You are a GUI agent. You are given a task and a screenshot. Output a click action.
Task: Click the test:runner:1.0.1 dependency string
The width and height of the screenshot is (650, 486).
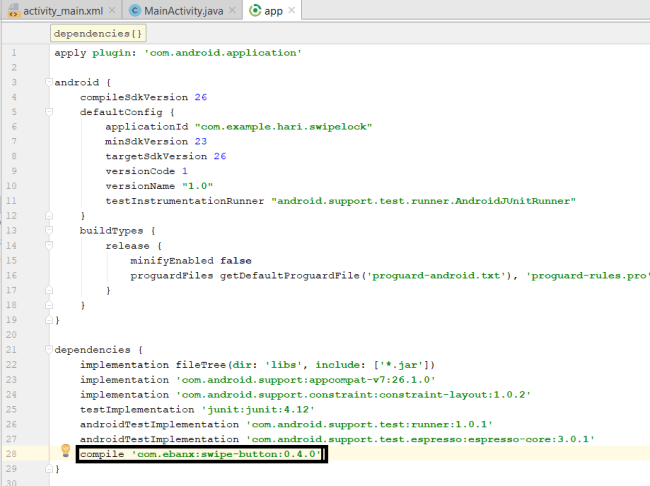pos(369,425)
